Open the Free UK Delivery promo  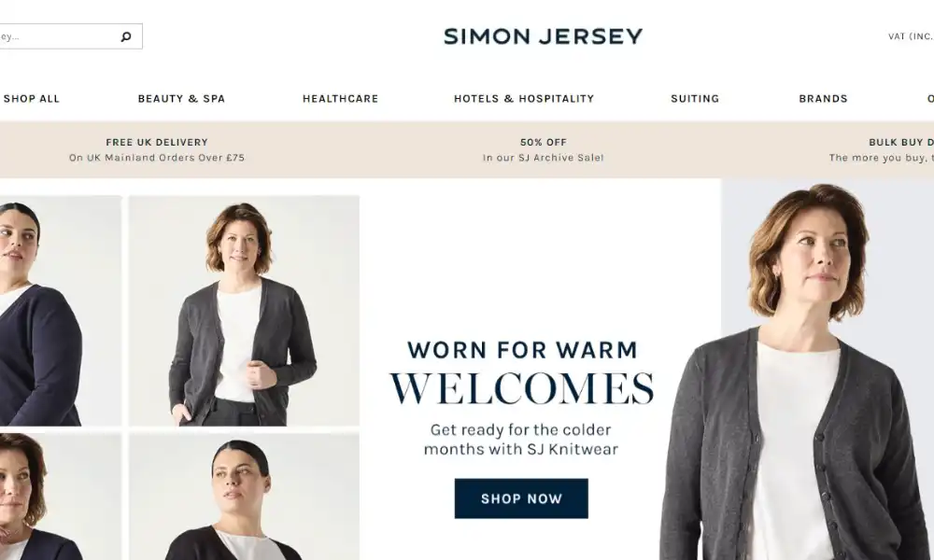tap(157, 150)
